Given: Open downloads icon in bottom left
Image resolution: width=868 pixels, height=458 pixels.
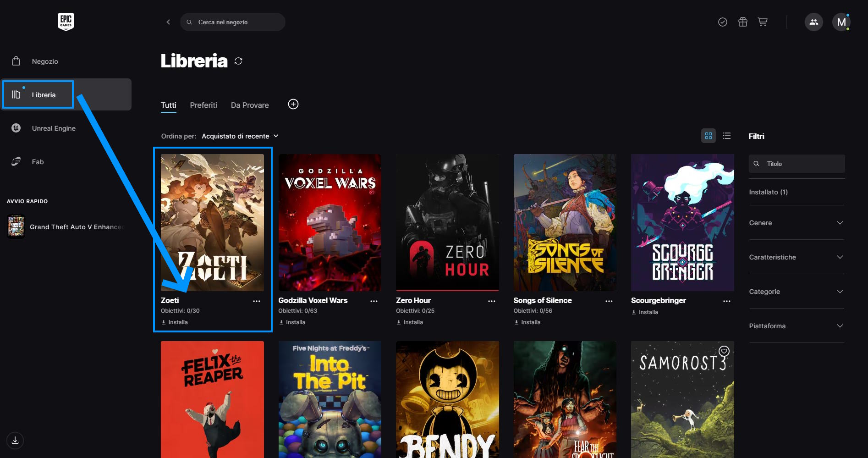Looking at the screenshot, I should [x=15, y=441].
